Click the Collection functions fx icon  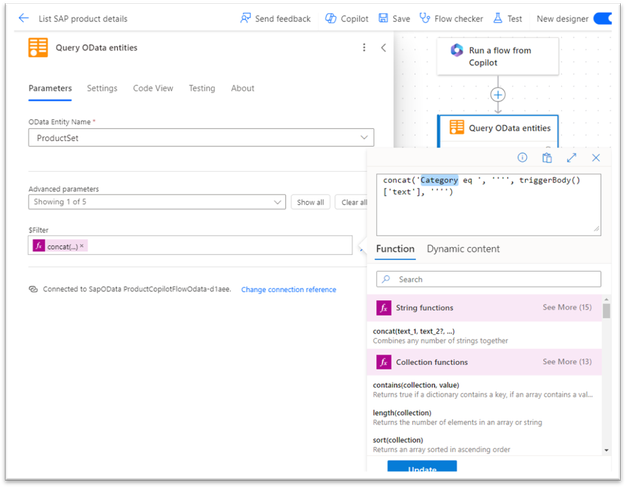pos(383,362)
